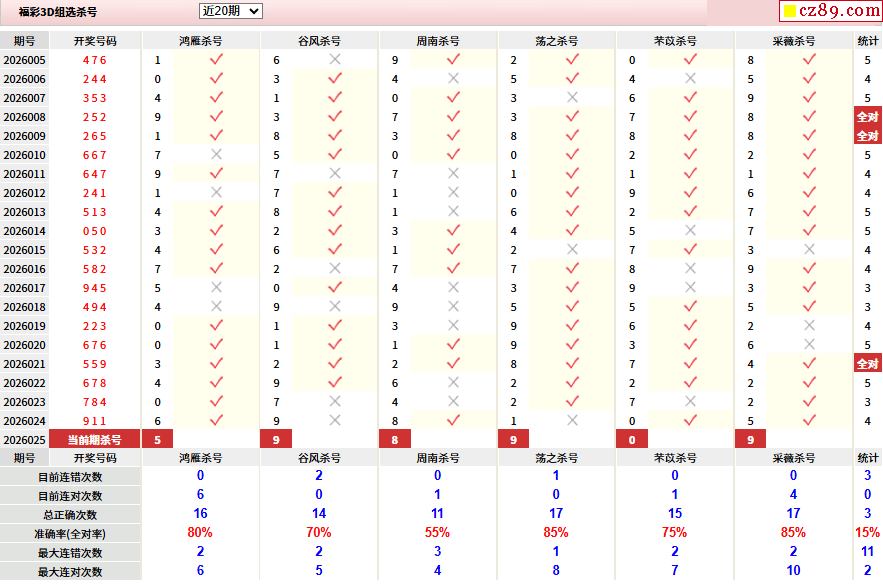
Task: Click max consecutive correct value 10
Action: point(793,570)
